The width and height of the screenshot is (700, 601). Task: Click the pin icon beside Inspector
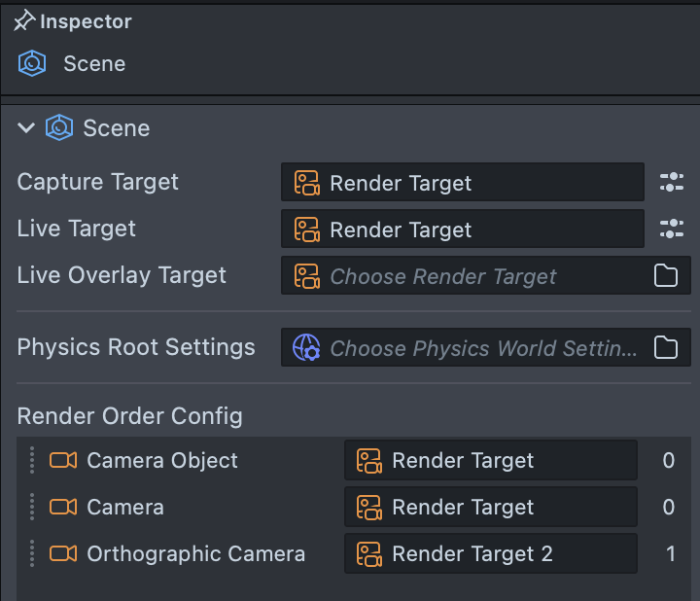click(24, 20)
